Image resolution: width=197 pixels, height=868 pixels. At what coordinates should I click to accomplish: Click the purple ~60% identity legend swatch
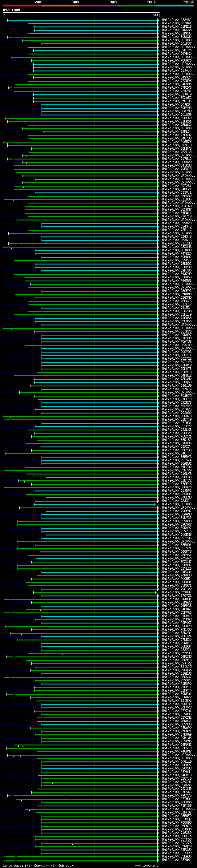click(x=99, y=6)
